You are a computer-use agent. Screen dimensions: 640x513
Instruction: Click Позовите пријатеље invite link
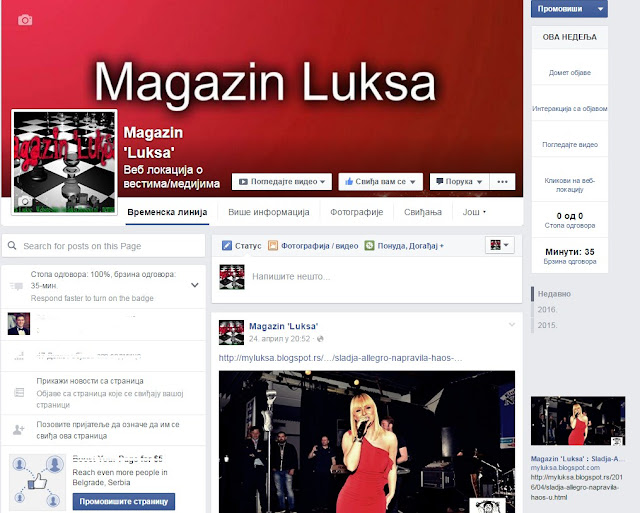coord(108,430)
